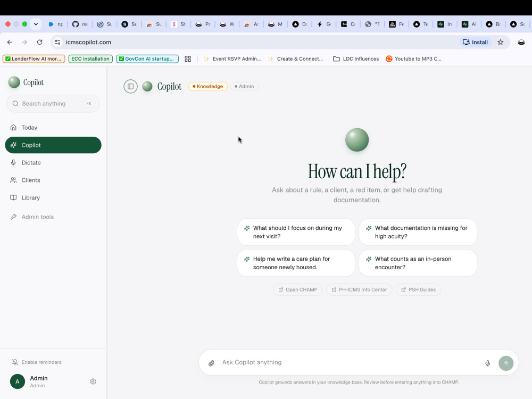
Task: Switch to the 'Pr' browser tab
Action: click(x=203, y=24)
